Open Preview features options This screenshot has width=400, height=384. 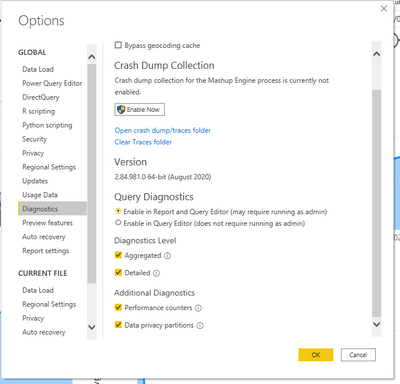pos(47,223)
